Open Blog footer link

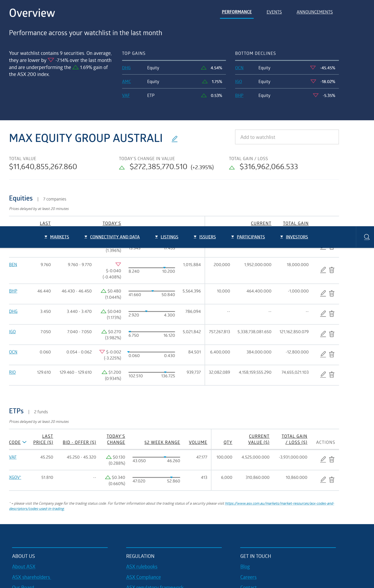245,566
